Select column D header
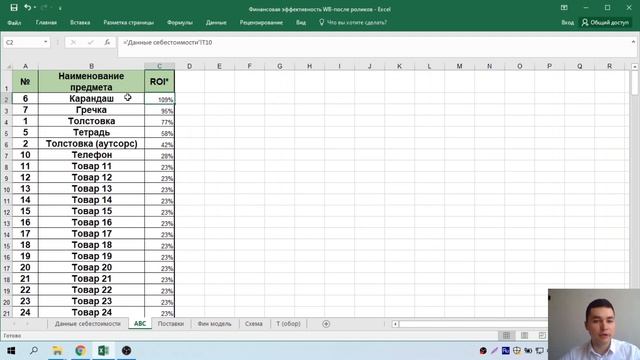 (189, 66)
